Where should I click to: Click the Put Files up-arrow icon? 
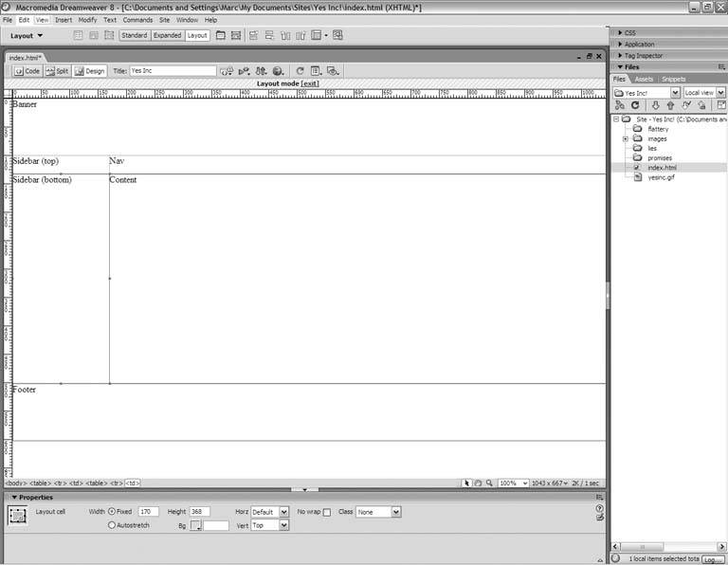(x=670, y=105)
